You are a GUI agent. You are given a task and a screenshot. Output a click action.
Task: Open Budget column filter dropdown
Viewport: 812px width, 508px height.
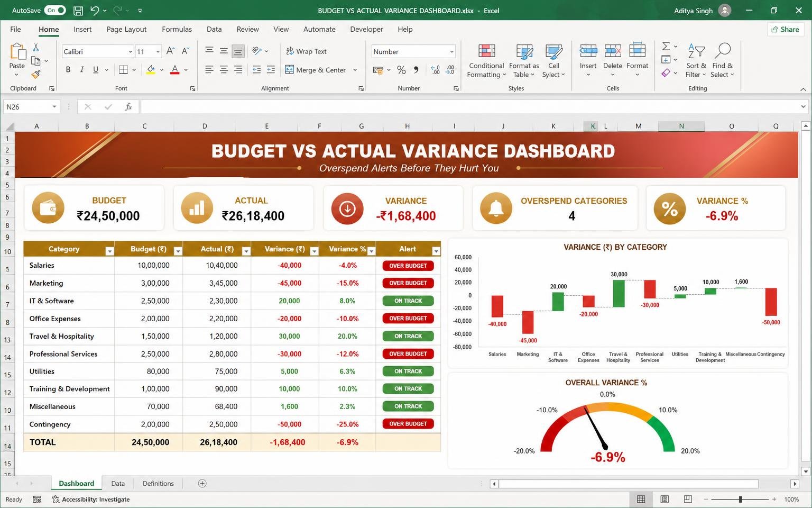(x=178, y=251)
